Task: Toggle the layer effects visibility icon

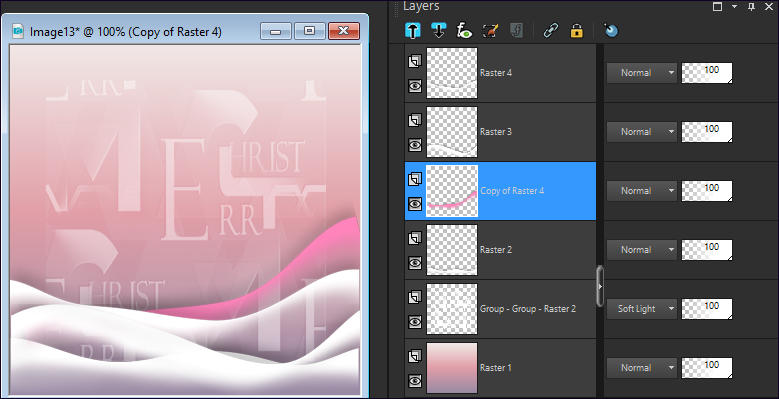Action: (x=465, y=31)
